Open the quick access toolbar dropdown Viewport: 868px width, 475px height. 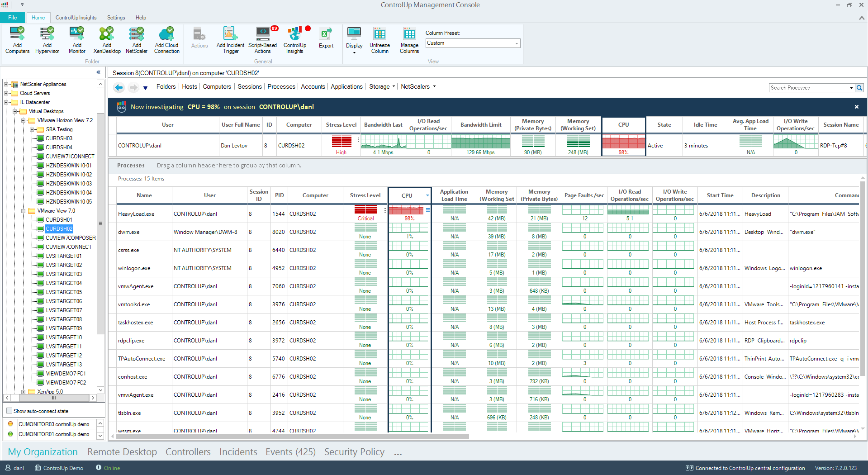tap(22, 5)
